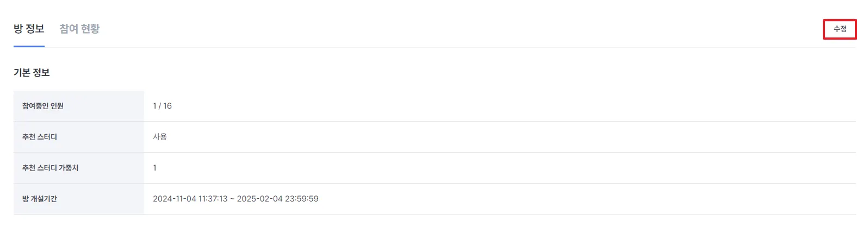This screenshot has height=233, width=868.
Task: Click the maximum participants number 16
Action: tap(168, 106)
